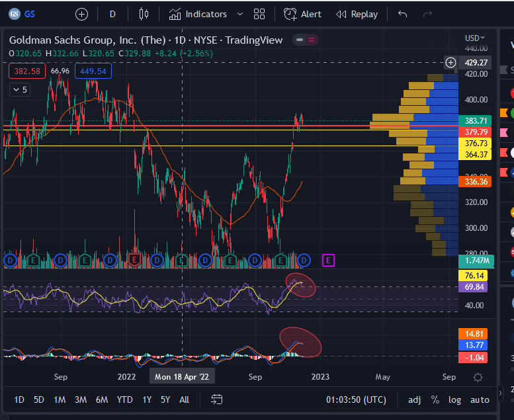The width and height of the screenshot is (514, 420).
Task: Click the redo arrow icon
Action: tap(427, 14)
